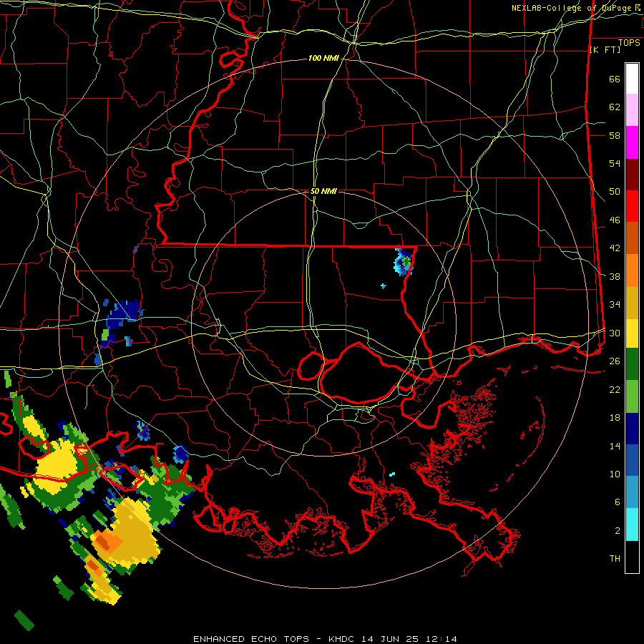Click the bright red legend swatch
The width and height of the screenshot is (644, 644).
tap(632, 207)
